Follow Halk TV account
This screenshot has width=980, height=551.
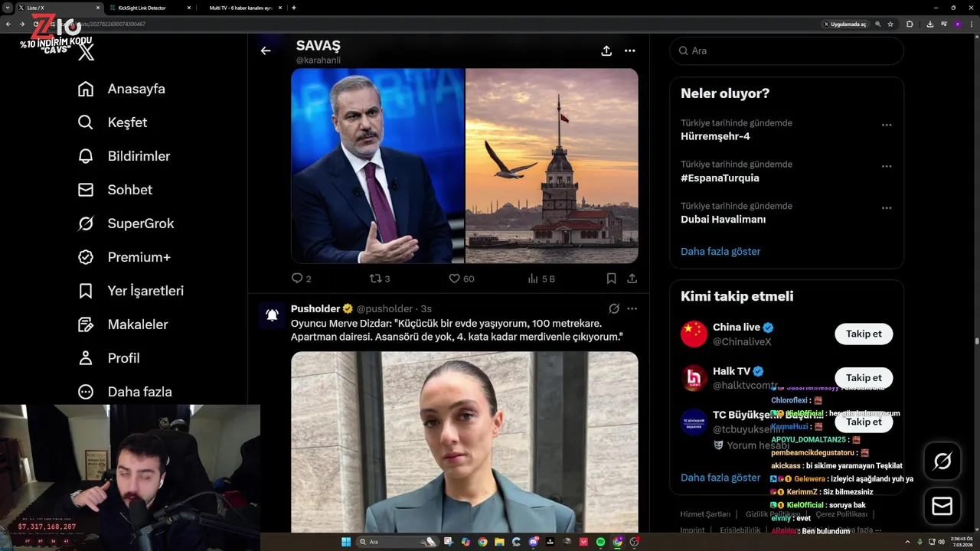tap(864, 377)
